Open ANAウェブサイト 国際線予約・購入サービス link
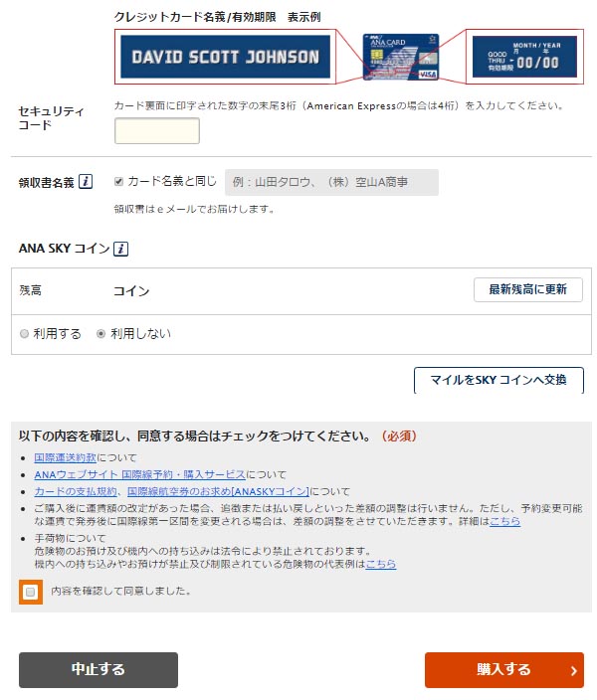 click(x=140, y=474)
